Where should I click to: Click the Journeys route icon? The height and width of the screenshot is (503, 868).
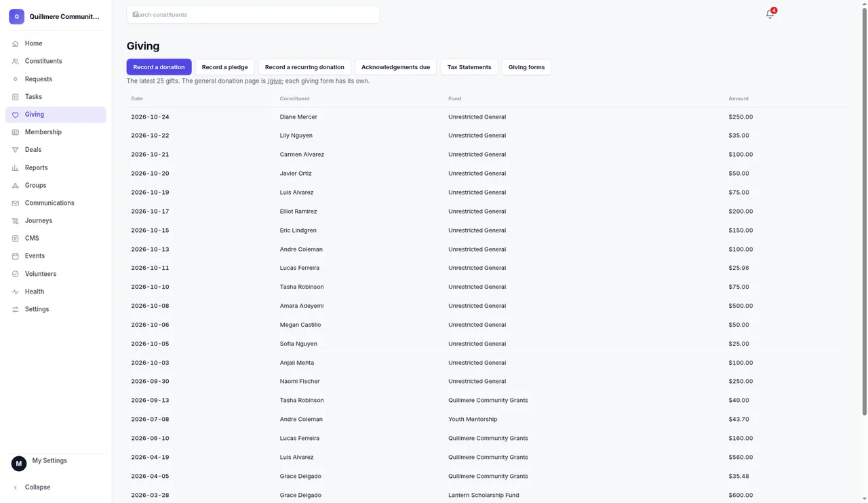tap(16, 220)
